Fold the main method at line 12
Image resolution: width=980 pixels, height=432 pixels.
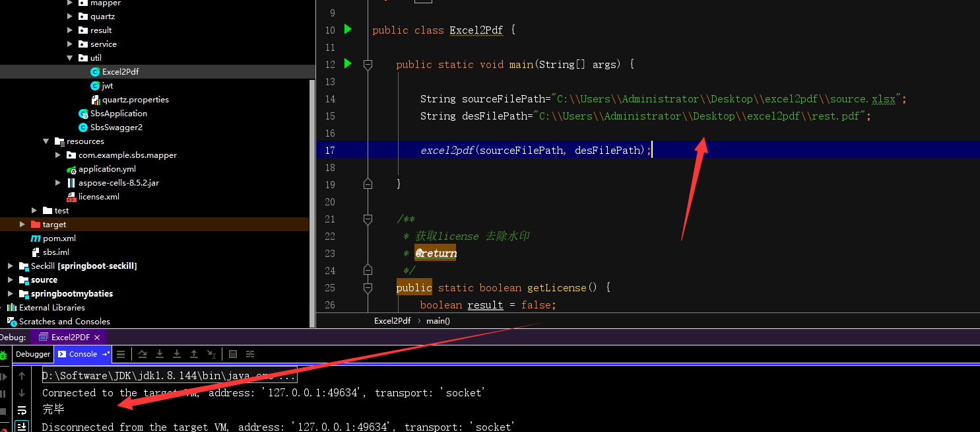click(368, 64)
